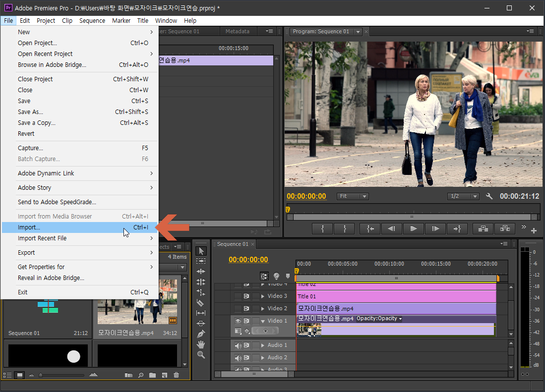Click the Go to Out point button
Viewport: 545px width, 392px height.
tap(457, 228)
